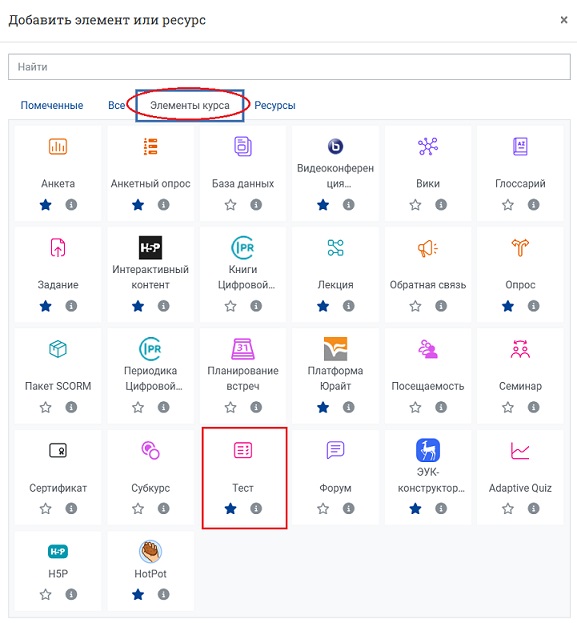Select the Форум activity icon
This screenshot has width=577, height=623.
pyautogui.click(x=335, y=450)
